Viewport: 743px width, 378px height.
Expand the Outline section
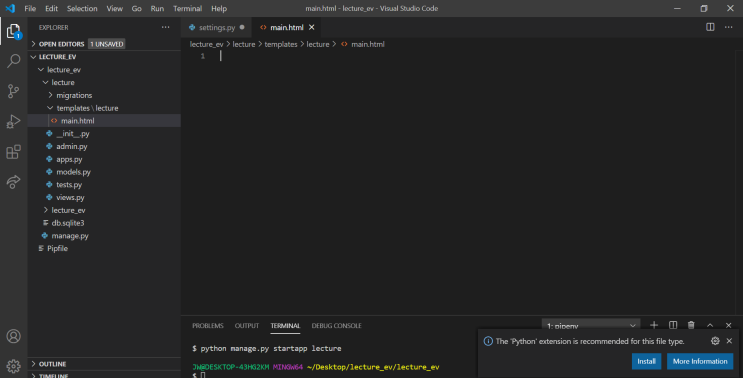[104, 364]
